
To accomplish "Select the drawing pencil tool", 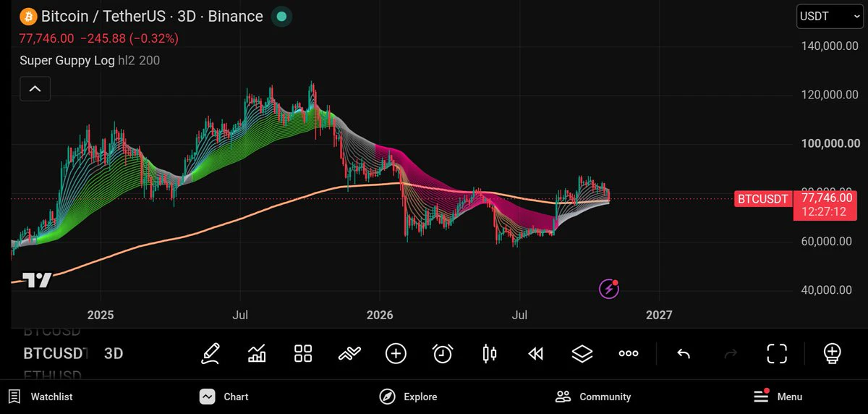I will (210, 353).
